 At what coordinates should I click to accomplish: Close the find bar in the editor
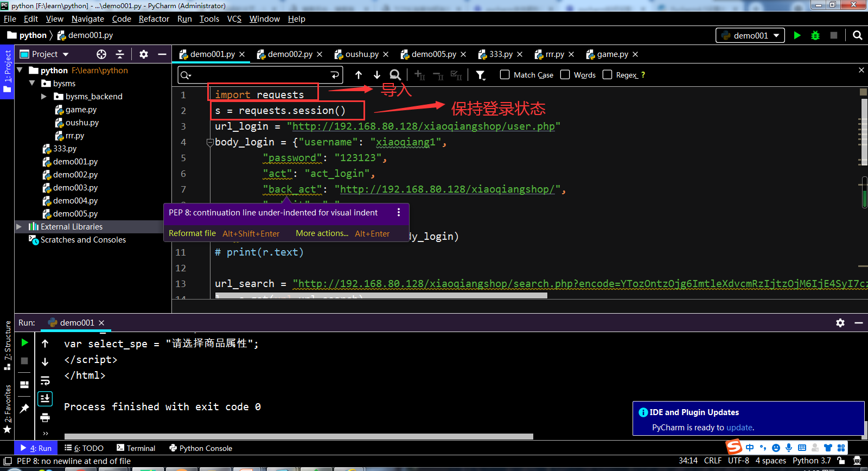click(861, 70)
